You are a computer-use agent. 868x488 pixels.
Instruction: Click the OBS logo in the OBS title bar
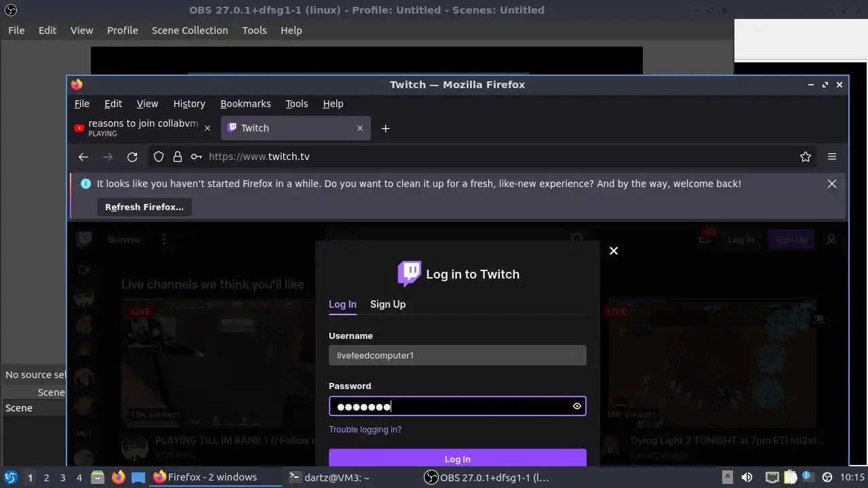10,10
